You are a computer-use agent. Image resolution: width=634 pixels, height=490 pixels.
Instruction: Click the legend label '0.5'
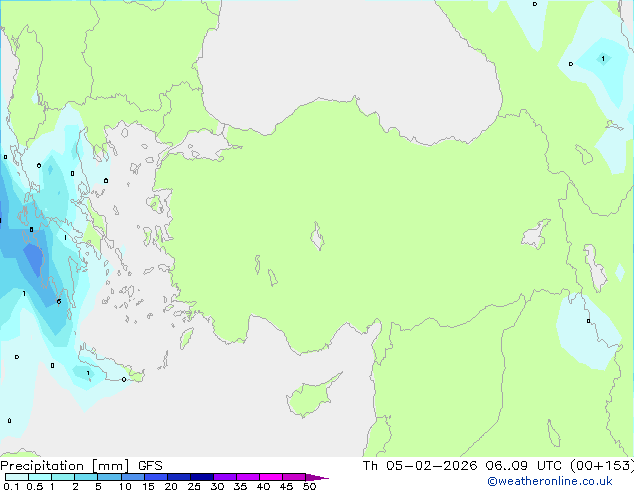pyautogui.click(x=35, y=486)
